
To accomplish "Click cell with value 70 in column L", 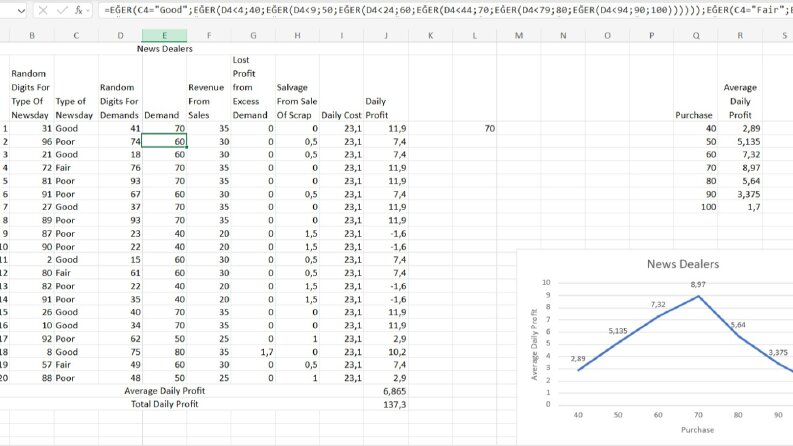I will click(x=474, y=128).
